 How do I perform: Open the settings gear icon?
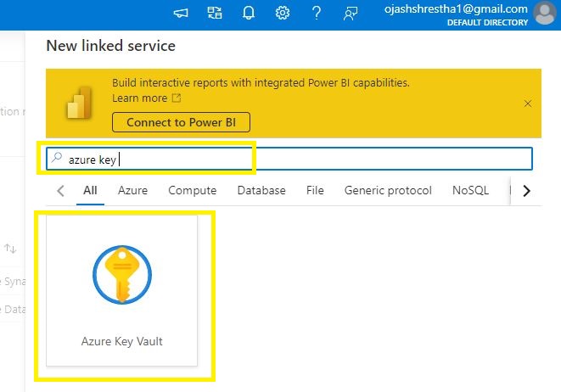(x=283, y=13)
